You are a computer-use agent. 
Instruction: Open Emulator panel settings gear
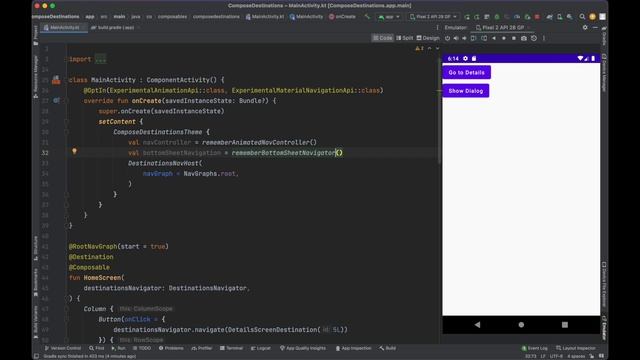click(x=585, y=27)
